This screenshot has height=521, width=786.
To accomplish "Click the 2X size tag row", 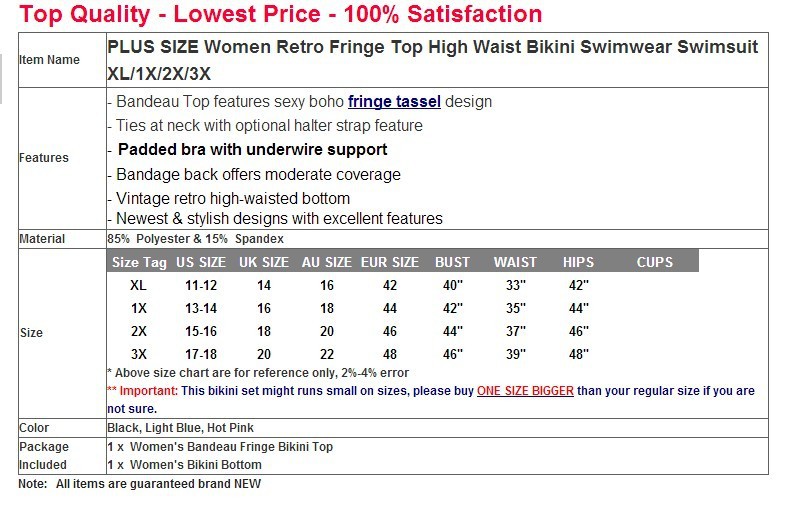I will (x=139, y=331).
